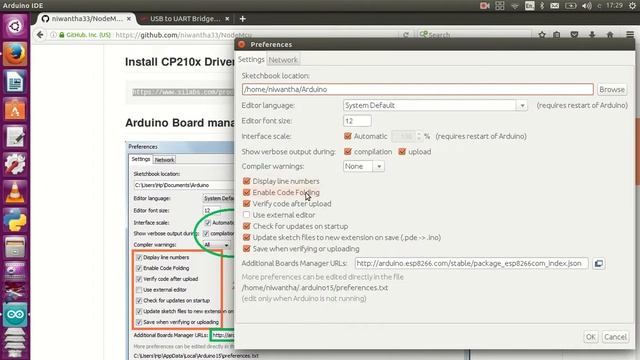Toggle Save when verifying or uploading
640x360 pixels.
247,248
